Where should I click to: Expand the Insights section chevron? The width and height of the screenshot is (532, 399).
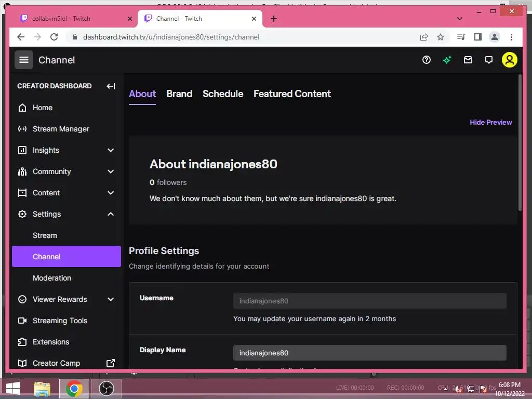pos(111,150)
